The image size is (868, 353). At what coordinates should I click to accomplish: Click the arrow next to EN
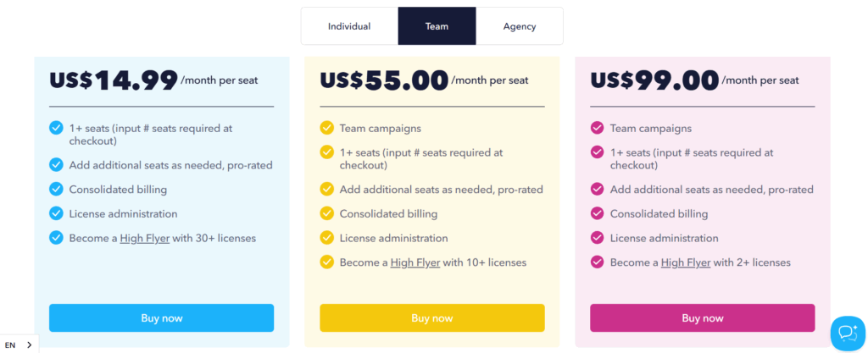[30, 345]
